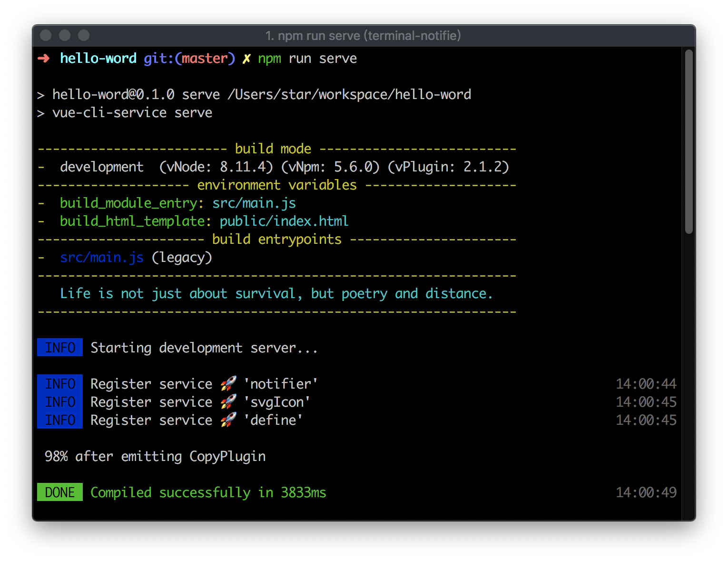The width and height of the screenshot is (728, 561).
Task: Click the rocket emoji beside 'define'
Action: click(x=228, y=420)
